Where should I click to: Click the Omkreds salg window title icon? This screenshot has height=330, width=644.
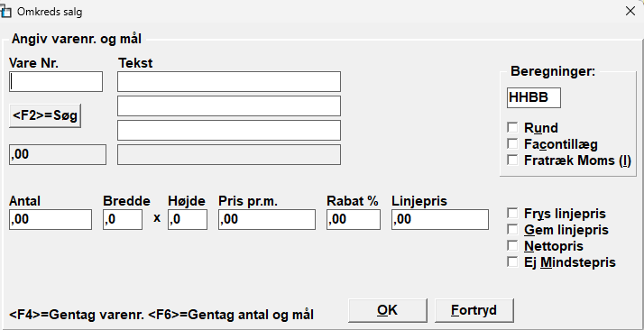(x=5, y=12)
